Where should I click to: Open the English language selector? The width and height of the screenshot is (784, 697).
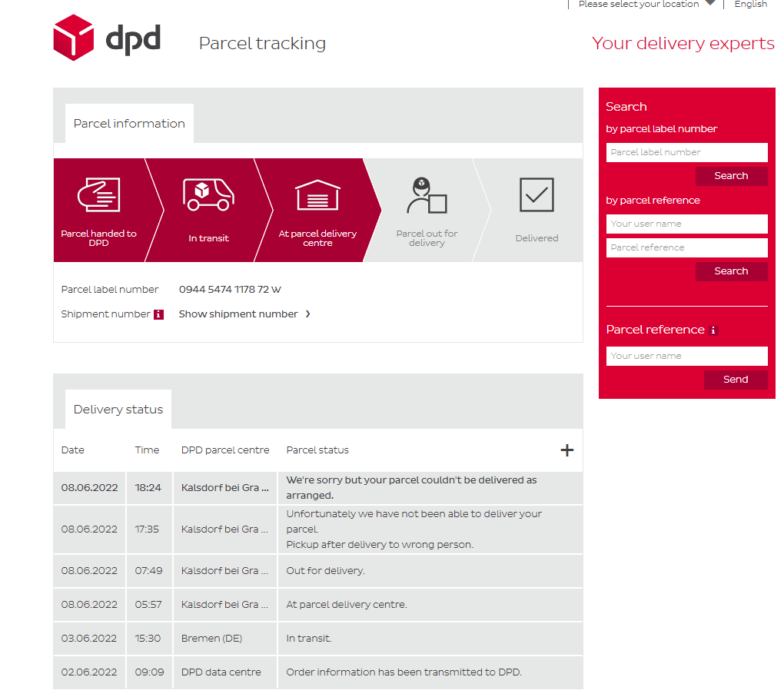click(x=750, y=4)
